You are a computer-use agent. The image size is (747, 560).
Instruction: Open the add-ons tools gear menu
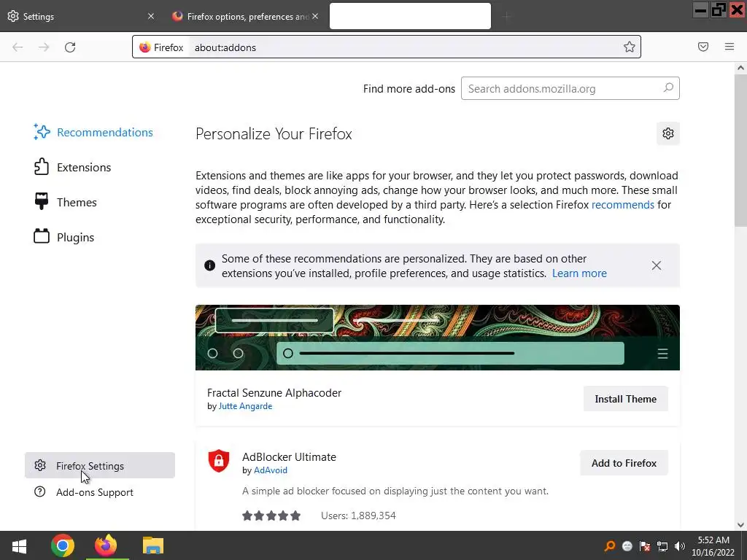tap(668, 134)
